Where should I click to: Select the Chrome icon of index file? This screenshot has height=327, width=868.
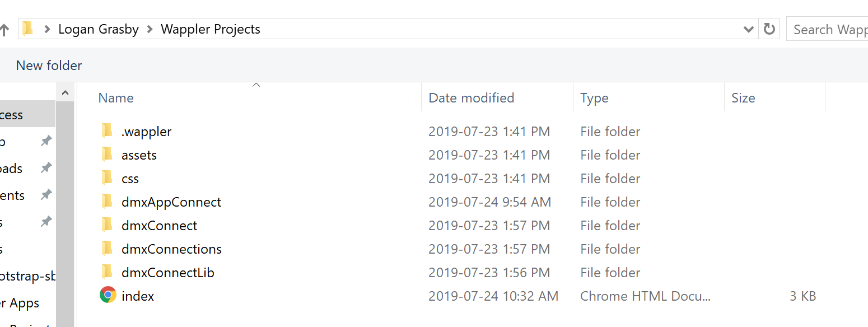pyautogui.click(x=108, y=295)
